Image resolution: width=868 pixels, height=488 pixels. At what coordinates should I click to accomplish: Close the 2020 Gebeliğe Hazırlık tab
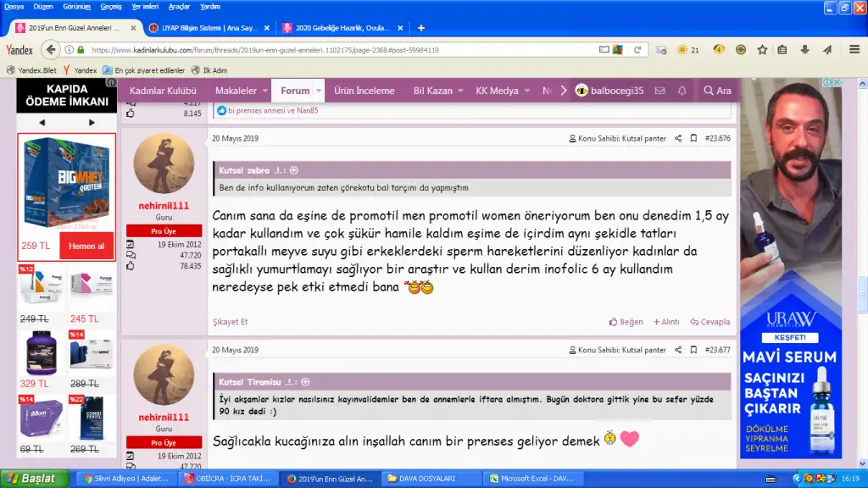click(400, 28)
